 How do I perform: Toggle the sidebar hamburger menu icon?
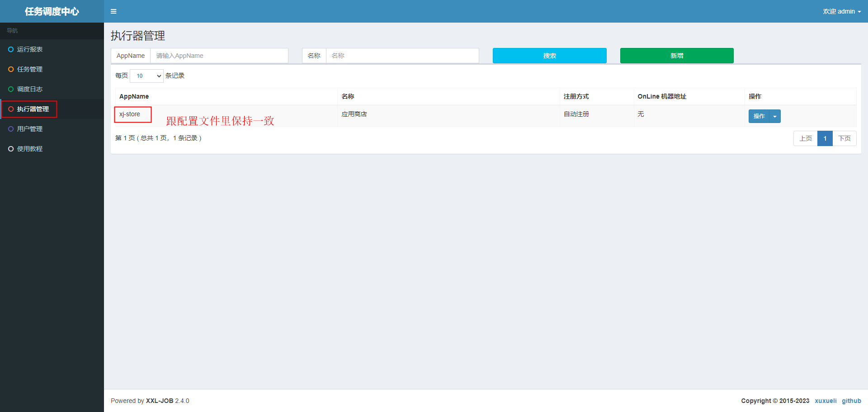point(113,11)
